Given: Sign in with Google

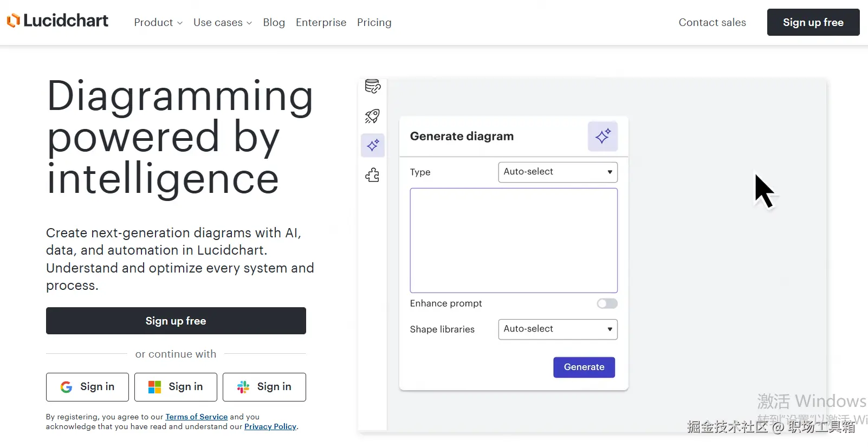Looking at the screenshot, I should click(87, 387).
